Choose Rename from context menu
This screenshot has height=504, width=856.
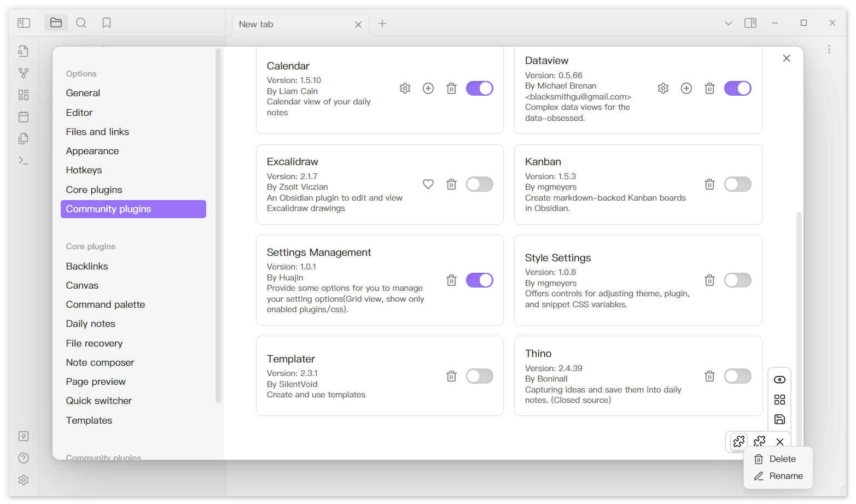pyautogui.click(x=778, y=476)
